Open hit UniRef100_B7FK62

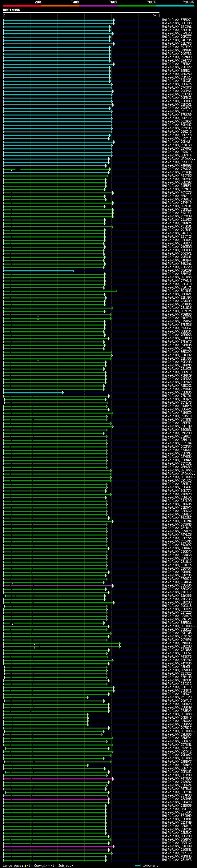tap(177, 20)
